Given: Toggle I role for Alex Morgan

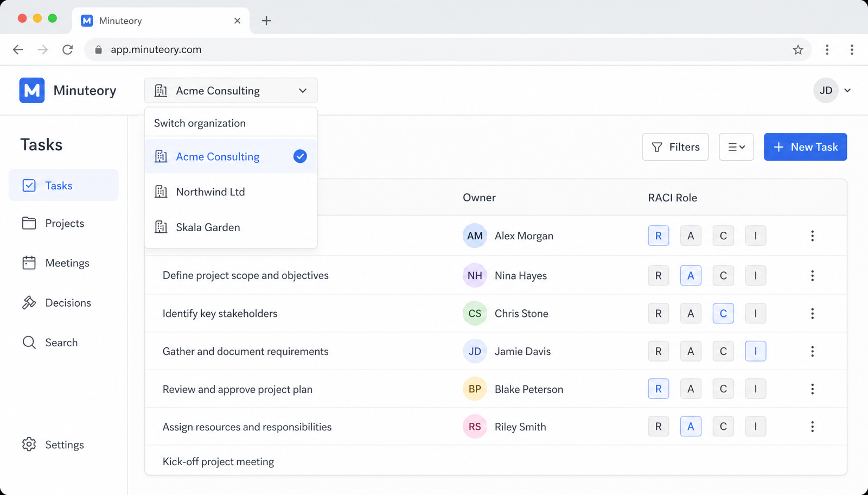Looking at the screenshot, I should click(x=755, y=236).
